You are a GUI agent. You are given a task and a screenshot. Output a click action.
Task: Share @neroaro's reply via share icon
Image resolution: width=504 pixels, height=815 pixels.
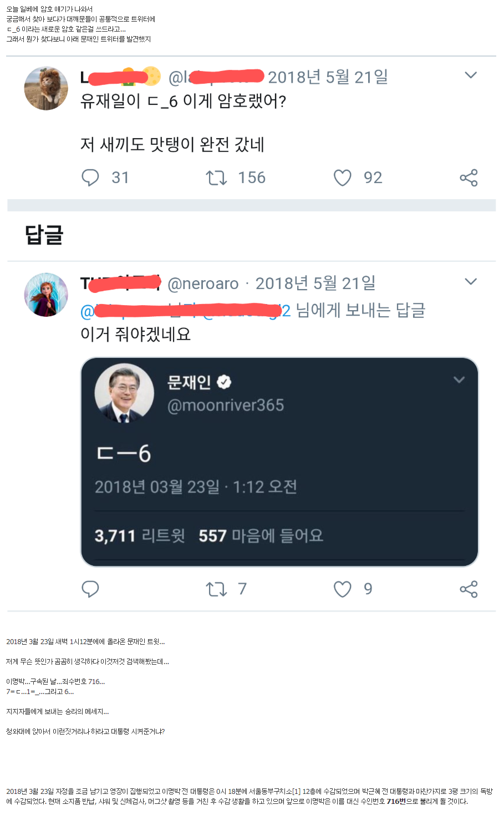[469, 589]
